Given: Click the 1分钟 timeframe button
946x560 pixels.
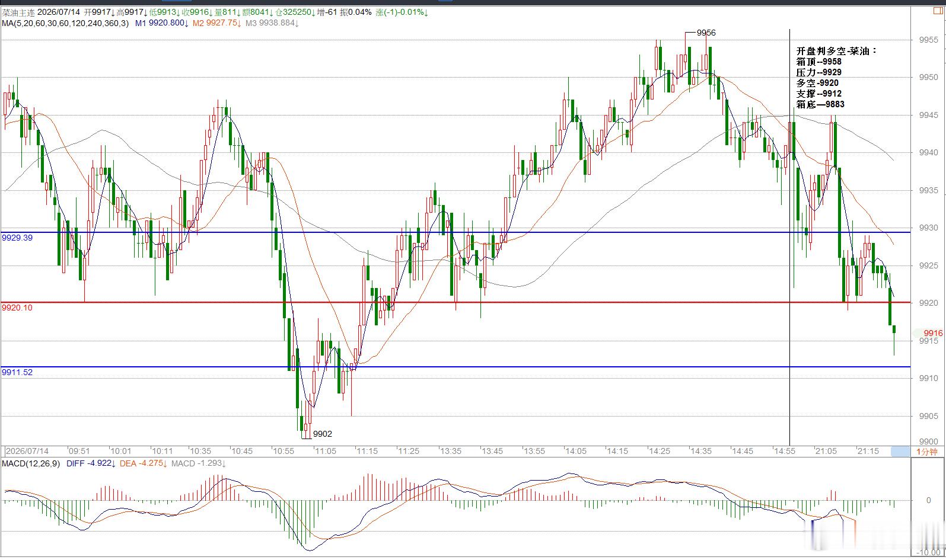Looking at the screenshot, I should point(926,452).
